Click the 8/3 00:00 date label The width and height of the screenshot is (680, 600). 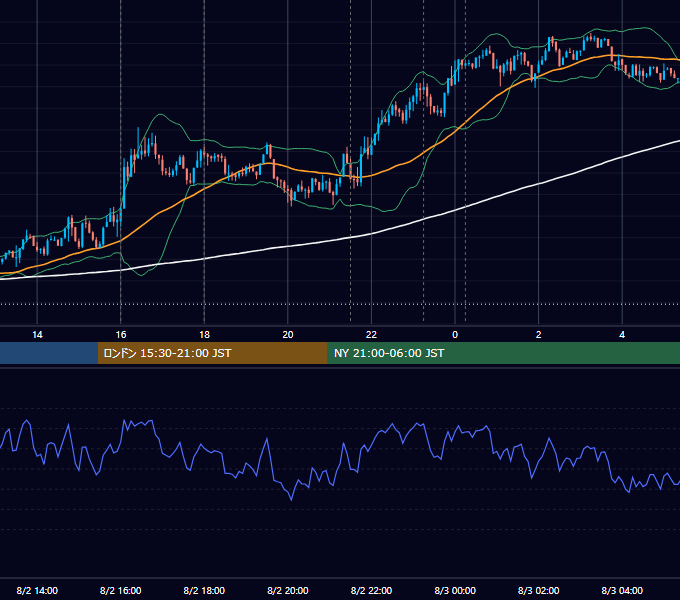click(x=455, y=591)
